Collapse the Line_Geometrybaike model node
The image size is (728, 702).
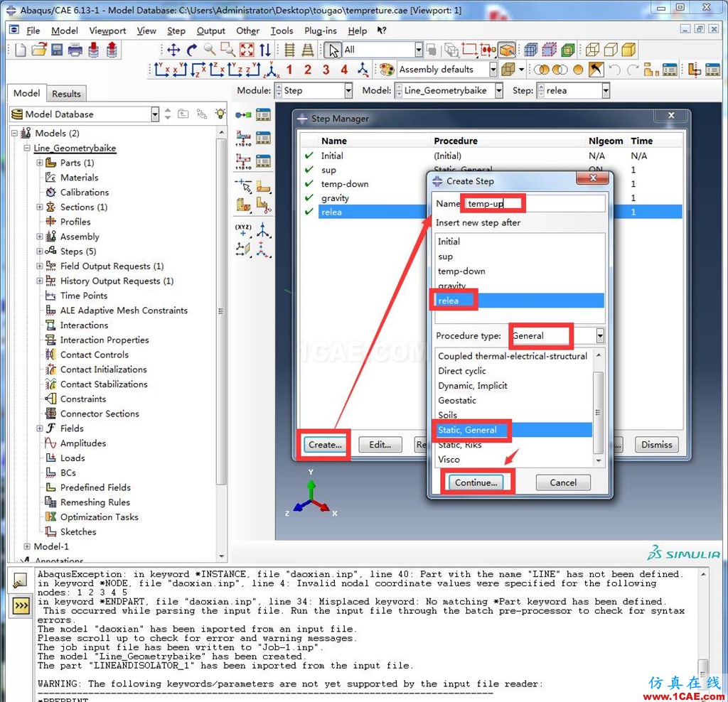27,148
